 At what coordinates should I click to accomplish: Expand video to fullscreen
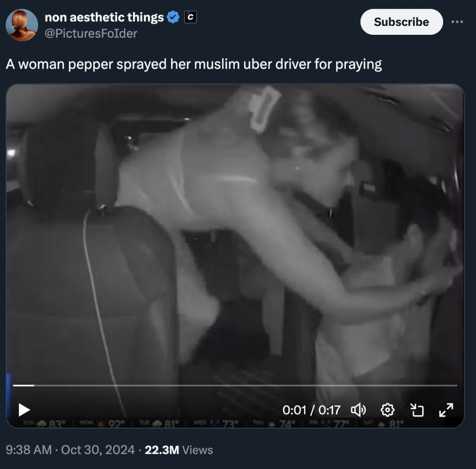click(x=446, y=410)
